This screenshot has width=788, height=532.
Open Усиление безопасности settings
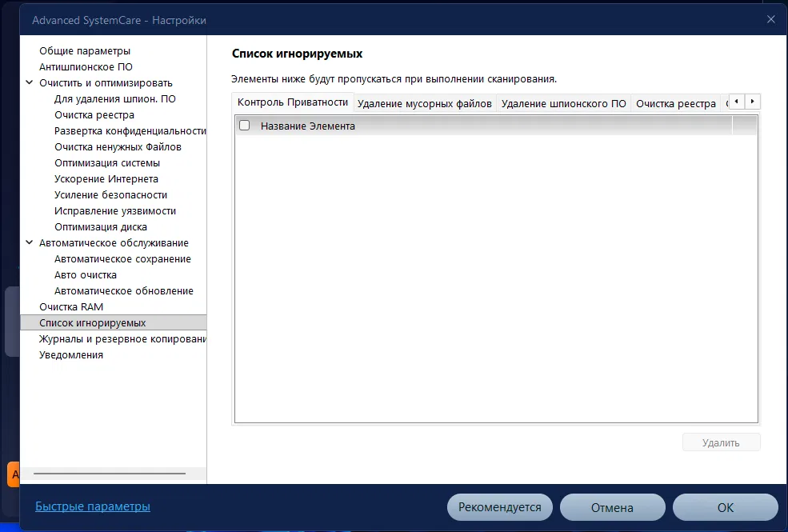(x=110, y=195)
